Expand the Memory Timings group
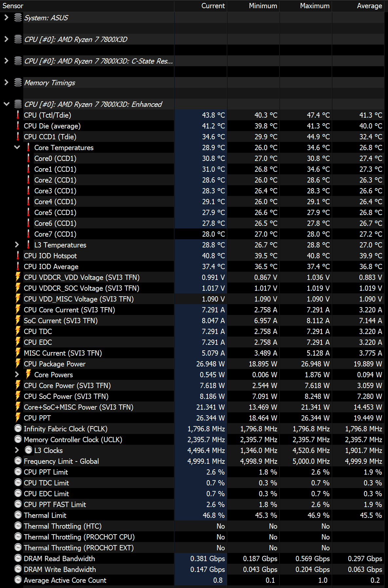The height and width of the screenshot is (588, 388). (6, 83)
